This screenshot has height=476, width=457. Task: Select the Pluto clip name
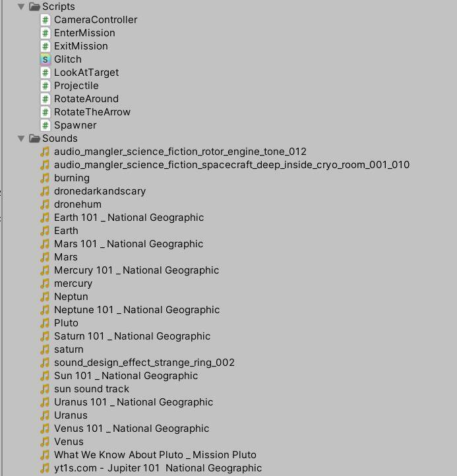[x=66, y=323]
